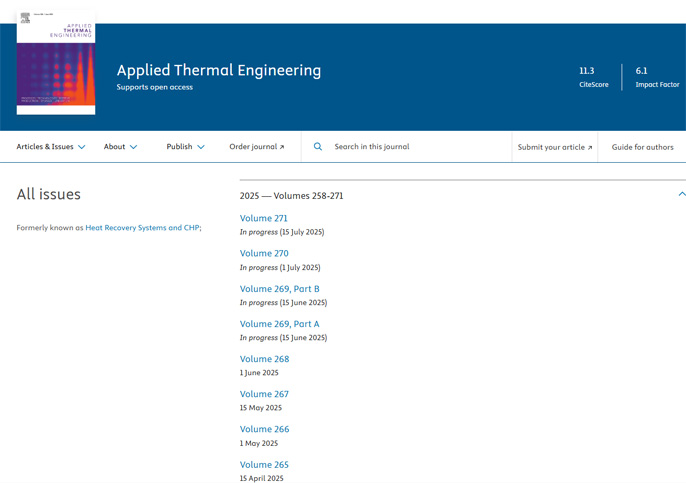Click Submit your article button

tap(555, 147)
